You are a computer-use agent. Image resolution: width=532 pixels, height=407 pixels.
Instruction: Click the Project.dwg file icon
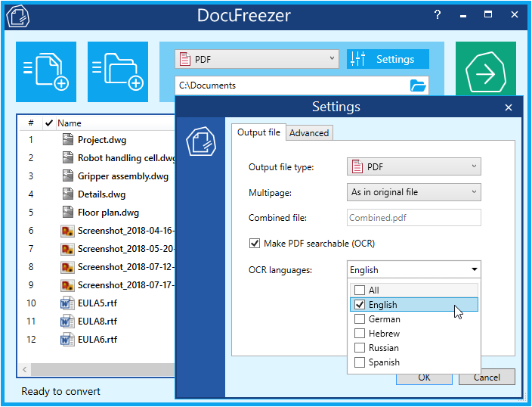pos(68,140)
